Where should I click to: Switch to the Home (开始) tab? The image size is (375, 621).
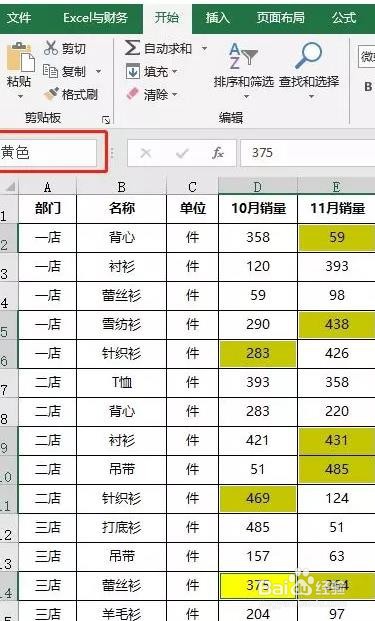pyautogui.click(x=167, y=18)
